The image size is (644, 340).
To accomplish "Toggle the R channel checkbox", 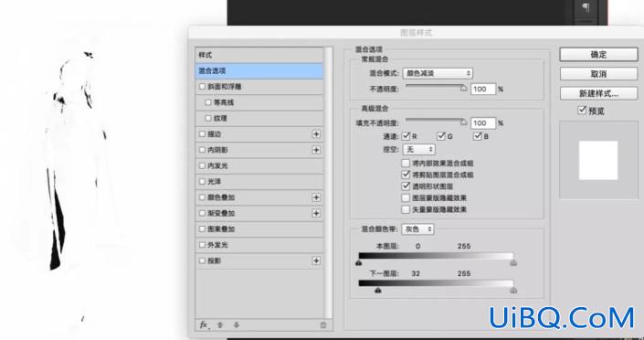I will point(406,136).
